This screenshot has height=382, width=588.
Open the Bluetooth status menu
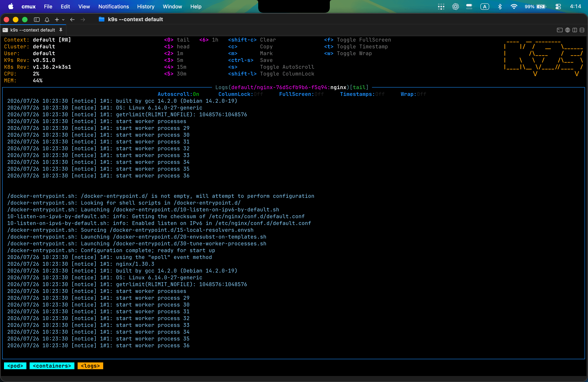(500, 7)
